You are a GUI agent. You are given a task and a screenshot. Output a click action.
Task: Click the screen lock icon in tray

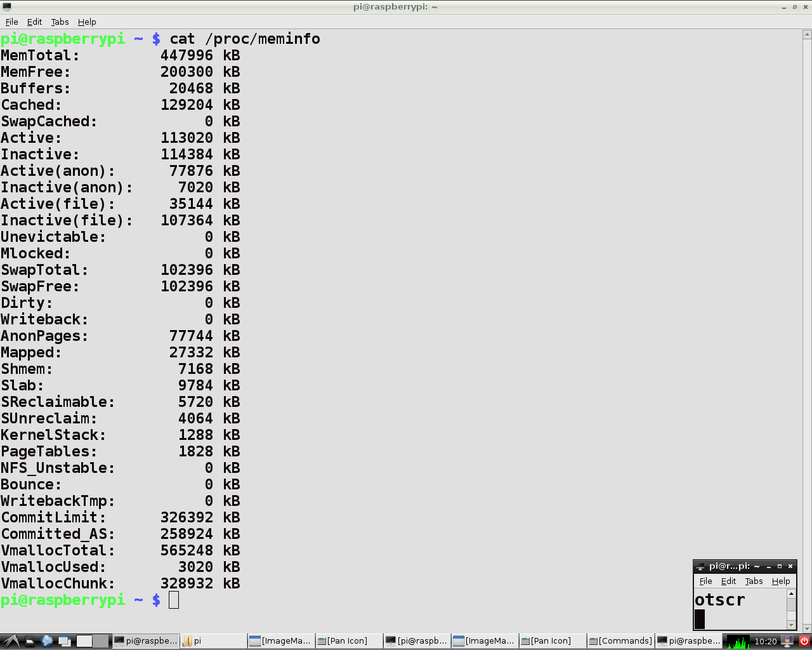pos(787,641)
